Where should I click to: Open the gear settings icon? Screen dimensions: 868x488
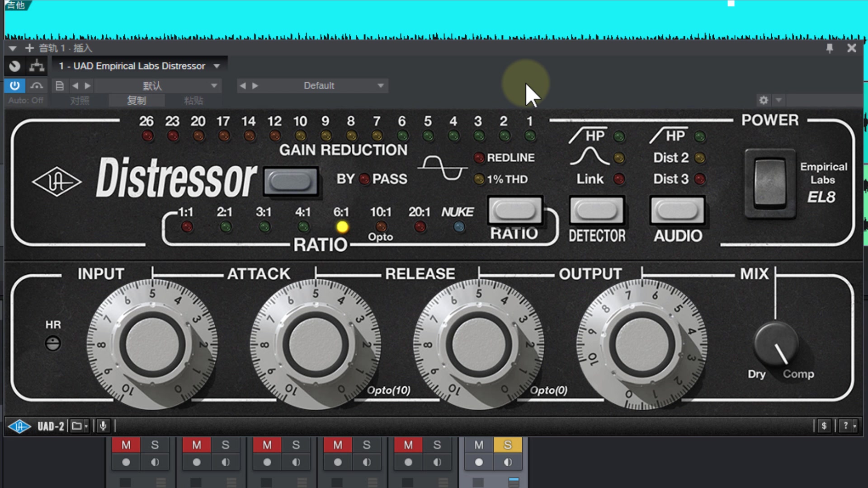[764, 100]
